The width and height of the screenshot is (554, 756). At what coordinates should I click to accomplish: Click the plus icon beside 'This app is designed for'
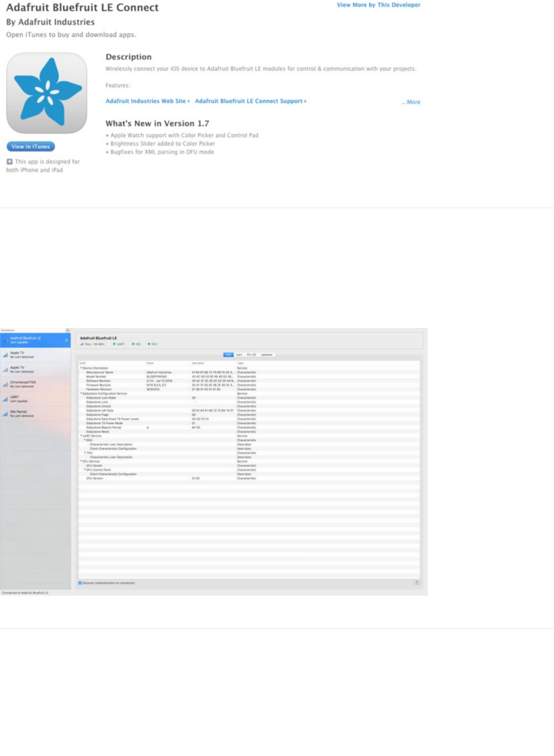point(9,161)
